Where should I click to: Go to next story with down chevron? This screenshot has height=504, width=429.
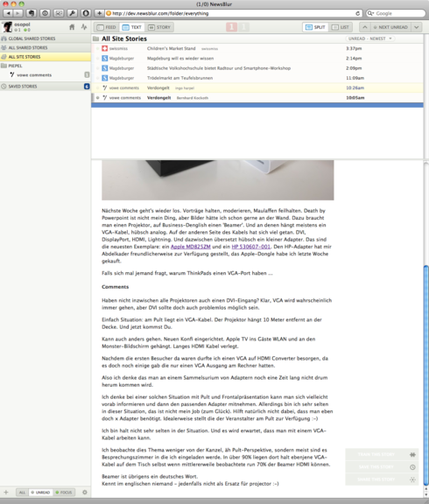click(x=417, y=27)
